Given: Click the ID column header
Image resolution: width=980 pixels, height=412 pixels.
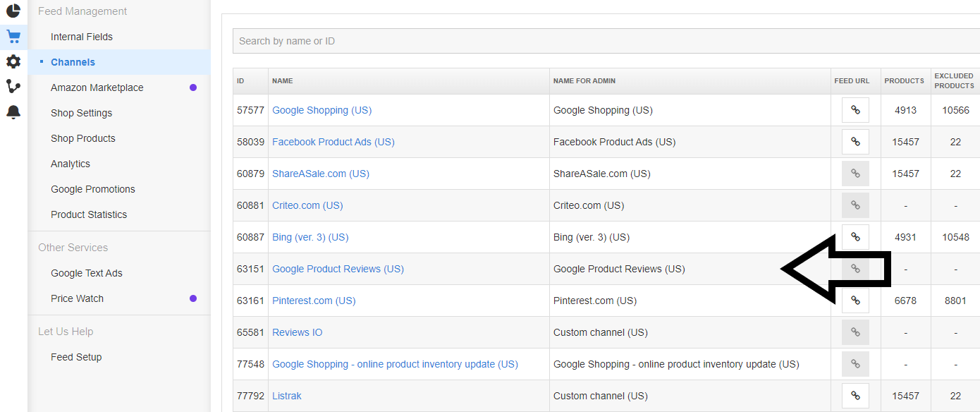Looking at the screenshot, I should pyautogui.click(x=240, y=80).
